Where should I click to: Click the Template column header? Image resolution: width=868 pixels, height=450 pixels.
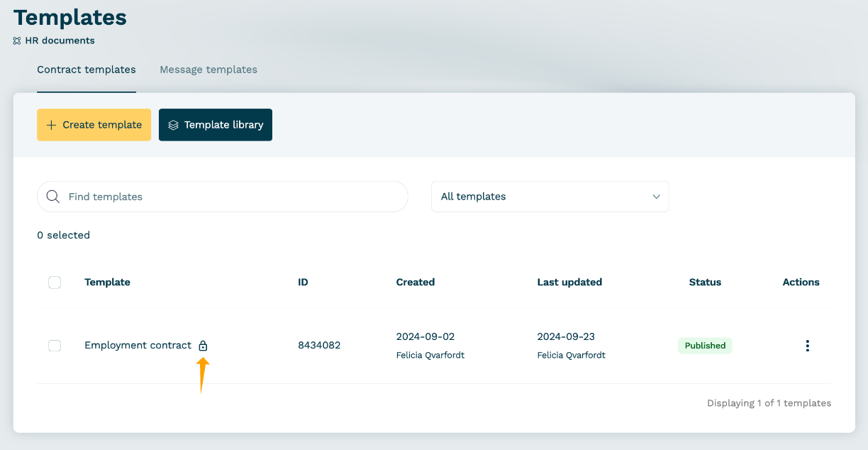(x=107, y=282)
